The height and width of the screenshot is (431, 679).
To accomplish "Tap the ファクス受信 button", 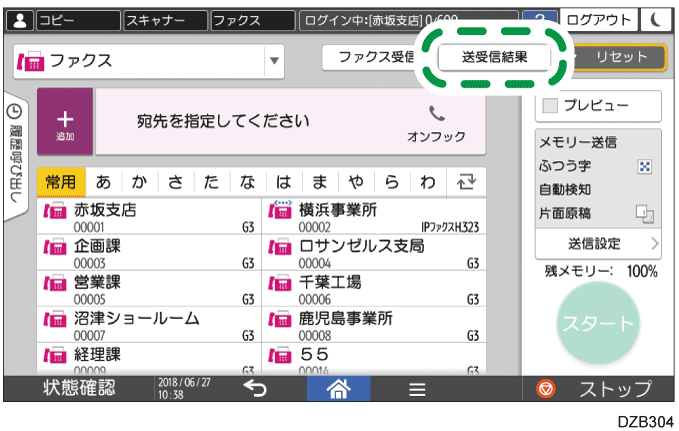I will pyautogui.click(x=372, y=57).
